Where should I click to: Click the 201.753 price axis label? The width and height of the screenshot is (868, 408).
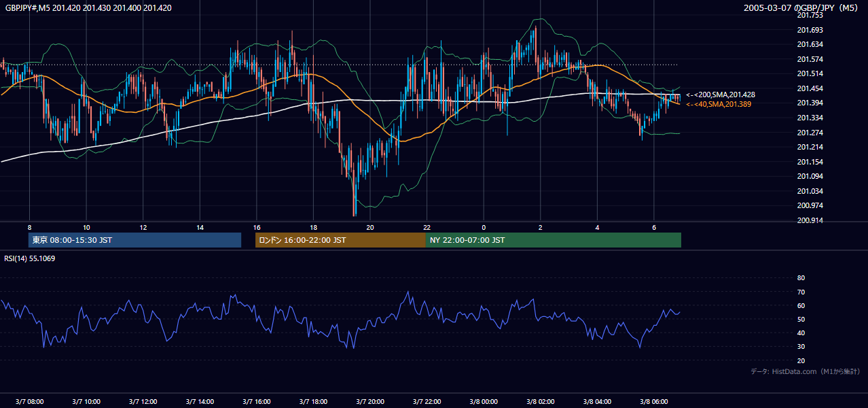(810, 15)
